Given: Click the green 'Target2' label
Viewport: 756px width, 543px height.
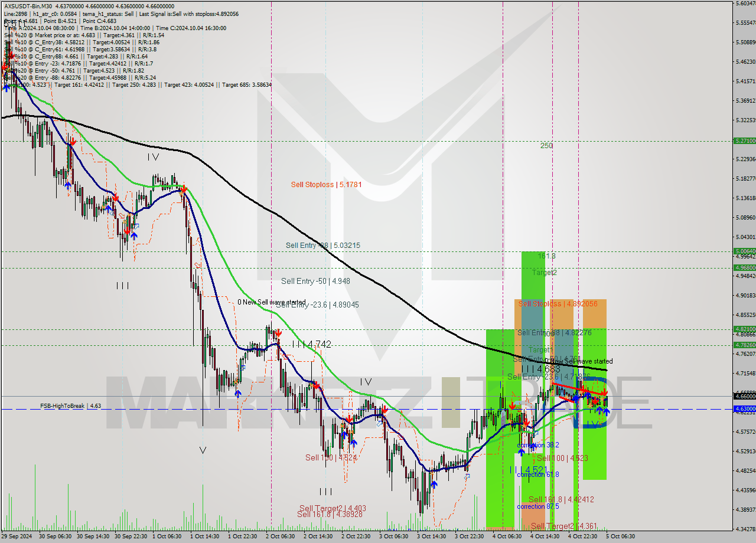Looking at the screenshot, I should coord(544,273).
